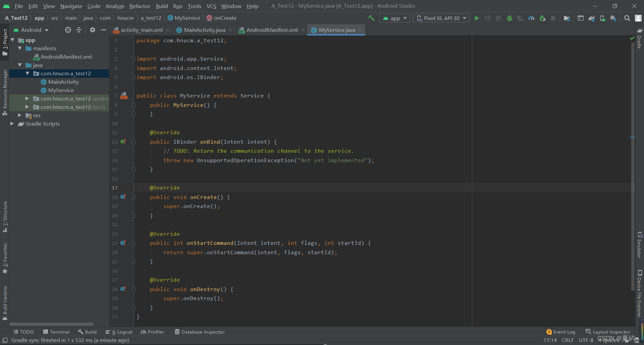Run the app with green play button

477,18
